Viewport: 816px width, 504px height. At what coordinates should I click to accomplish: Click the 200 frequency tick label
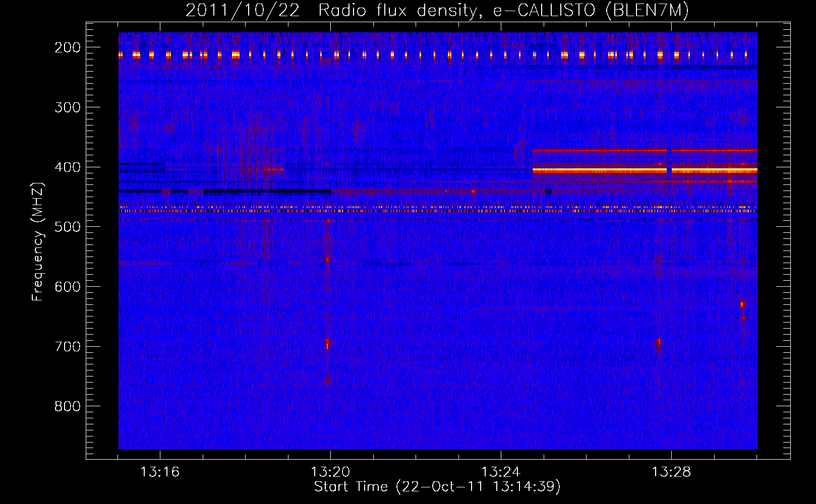coord(68,47)
